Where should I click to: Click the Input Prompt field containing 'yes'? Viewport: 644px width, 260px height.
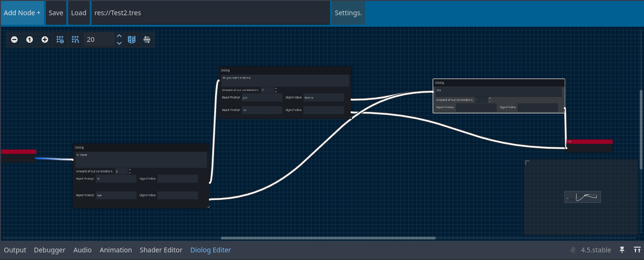pos(262,98)
